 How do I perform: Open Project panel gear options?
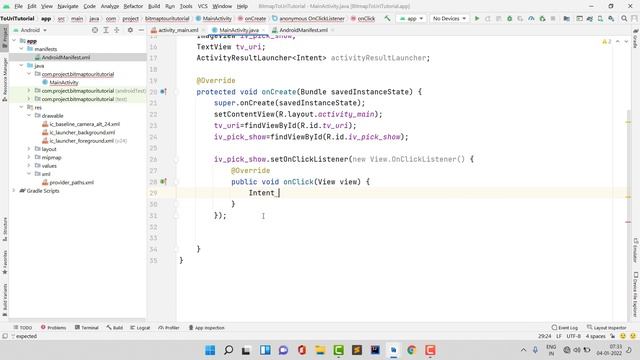point(130,30)
